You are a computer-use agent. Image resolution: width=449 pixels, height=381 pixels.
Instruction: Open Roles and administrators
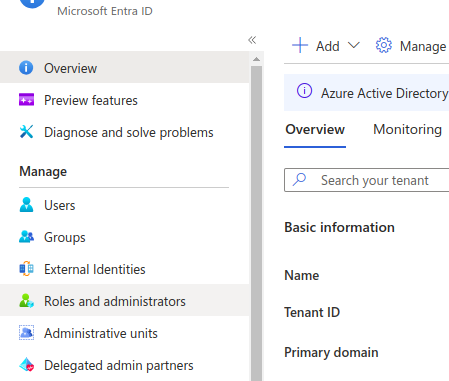point(125,301)
